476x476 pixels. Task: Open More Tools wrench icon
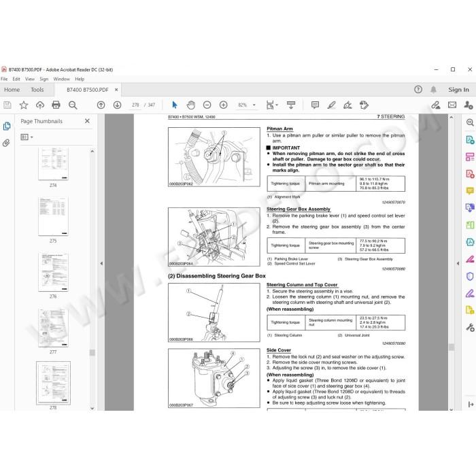tap(470, 328)
